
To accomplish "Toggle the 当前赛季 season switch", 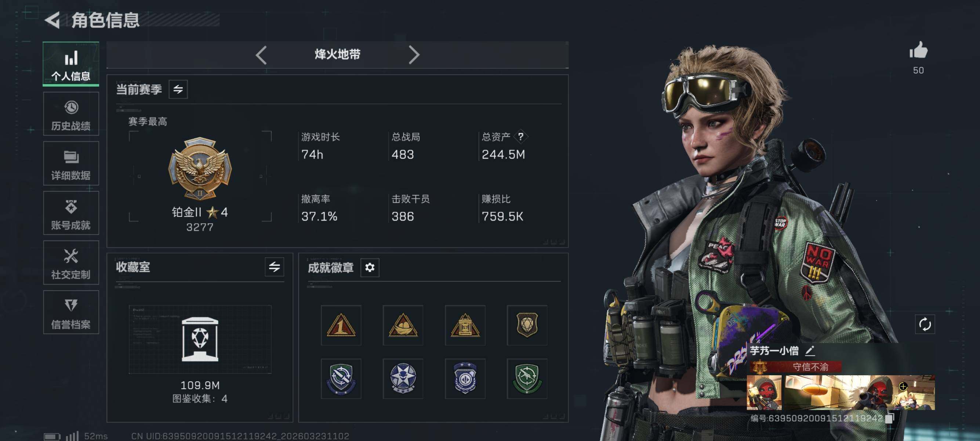I will click(x=178, y=90).
